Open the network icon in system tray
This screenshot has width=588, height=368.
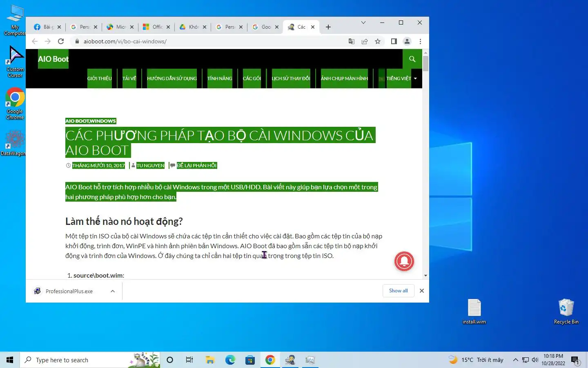pyautogui.click(x=526, y=360)
